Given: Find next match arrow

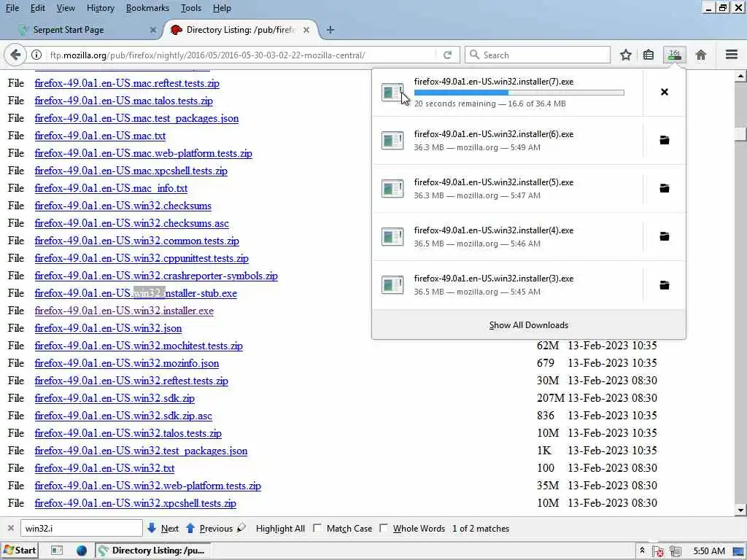Looking at the screenshot, I should 152,528.
